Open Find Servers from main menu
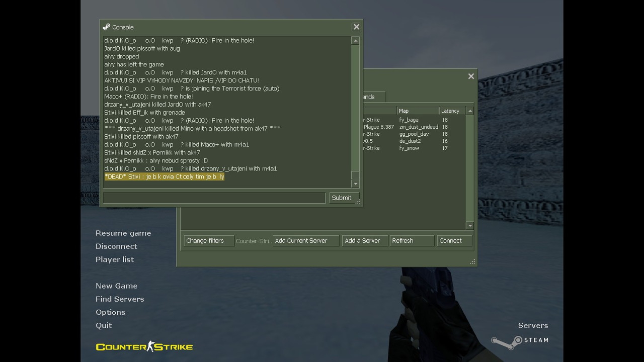Image resolution: width=644 pixels, height=362 pixels. (120, 299)
